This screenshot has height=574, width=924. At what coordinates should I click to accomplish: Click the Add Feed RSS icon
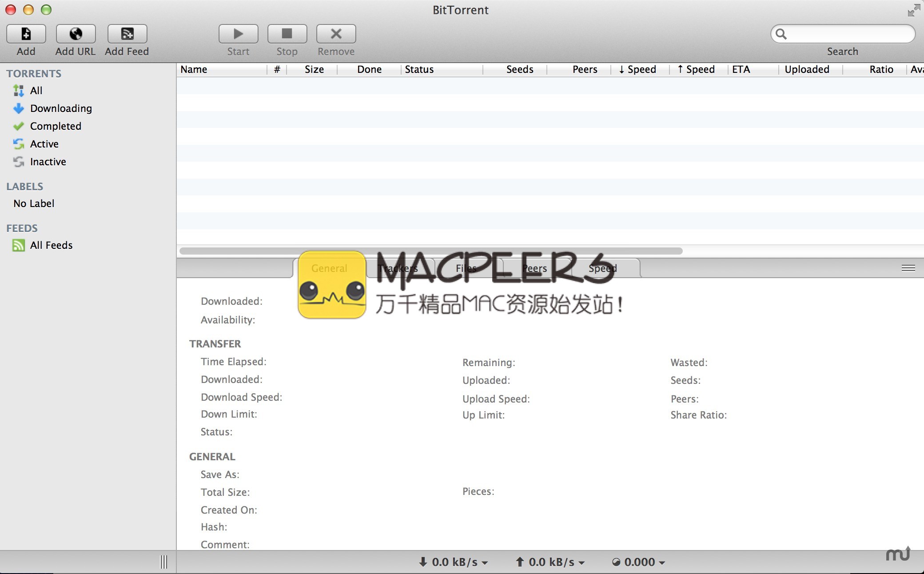tap(127, 34)
